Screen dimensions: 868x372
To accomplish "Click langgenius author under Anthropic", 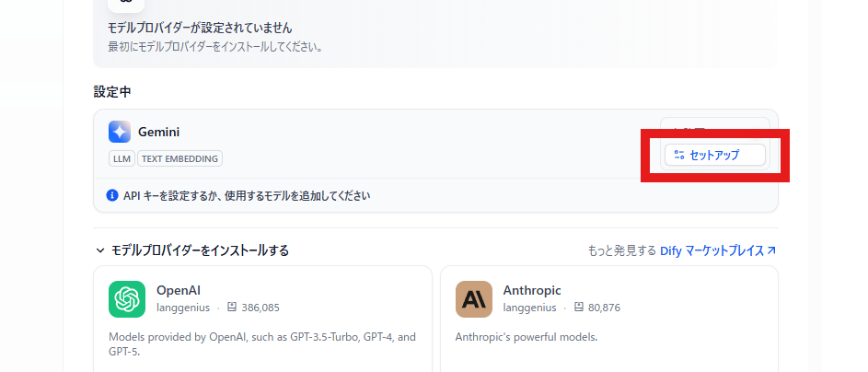I will point(529,308).
